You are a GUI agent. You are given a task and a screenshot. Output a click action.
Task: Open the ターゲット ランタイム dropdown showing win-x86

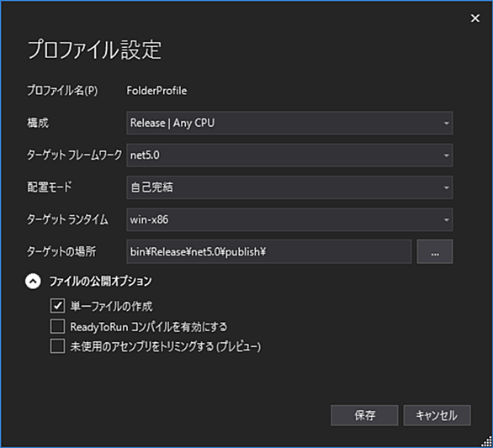(x=289, y=219)
